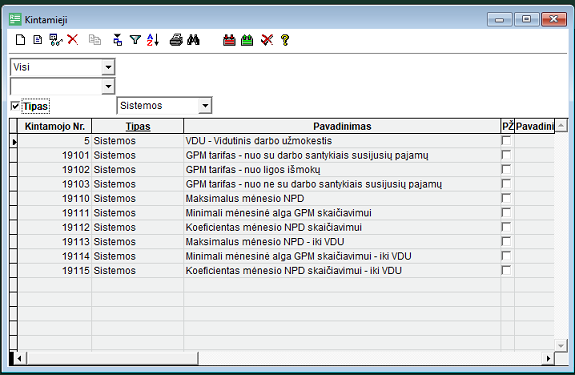Screen dimensions: 575x375
Task: Click the Pavadinimas column header
Action: point(342,126)
